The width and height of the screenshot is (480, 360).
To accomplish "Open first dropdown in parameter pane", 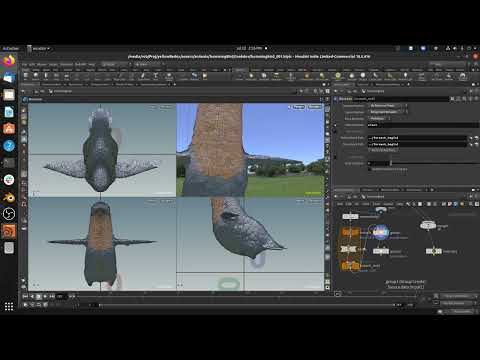I will 388,105.
